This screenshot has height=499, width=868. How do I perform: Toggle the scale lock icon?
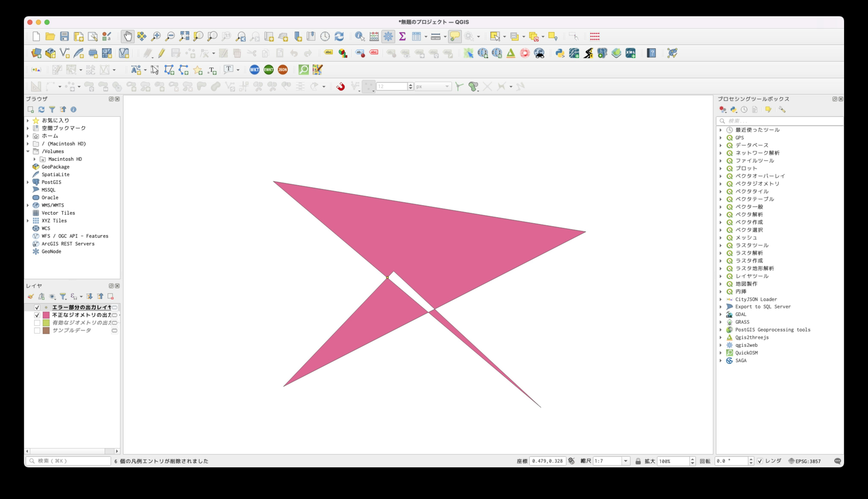pos(638,461)
